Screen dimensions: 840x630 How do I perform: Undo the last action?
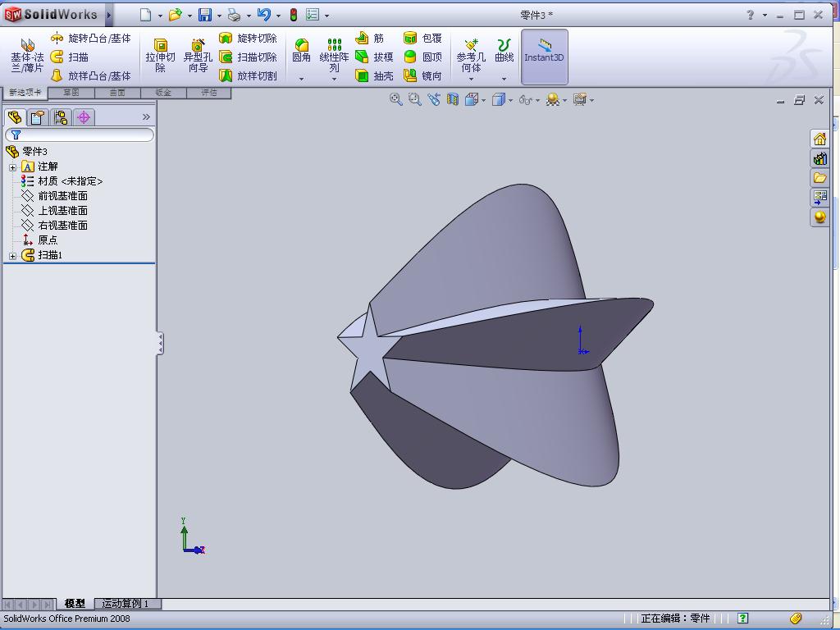pyautogui.click(x=263, y=15)
